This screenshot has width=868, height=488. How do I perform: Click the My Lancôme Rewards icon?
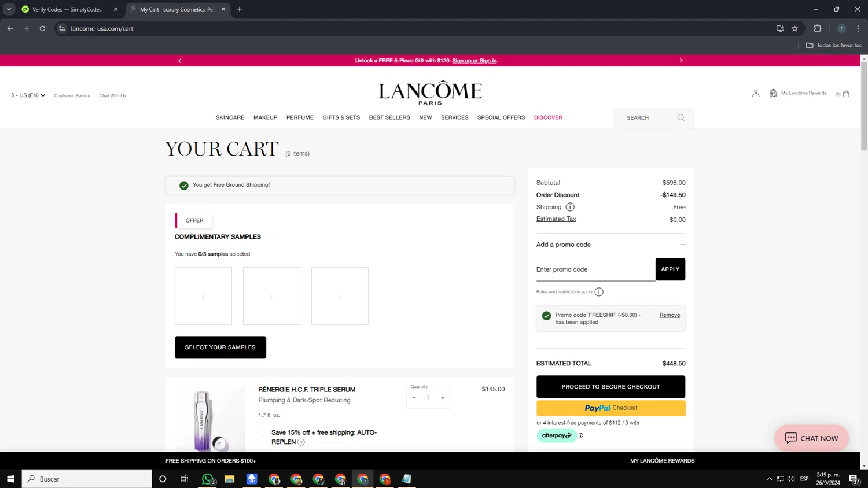773,93
